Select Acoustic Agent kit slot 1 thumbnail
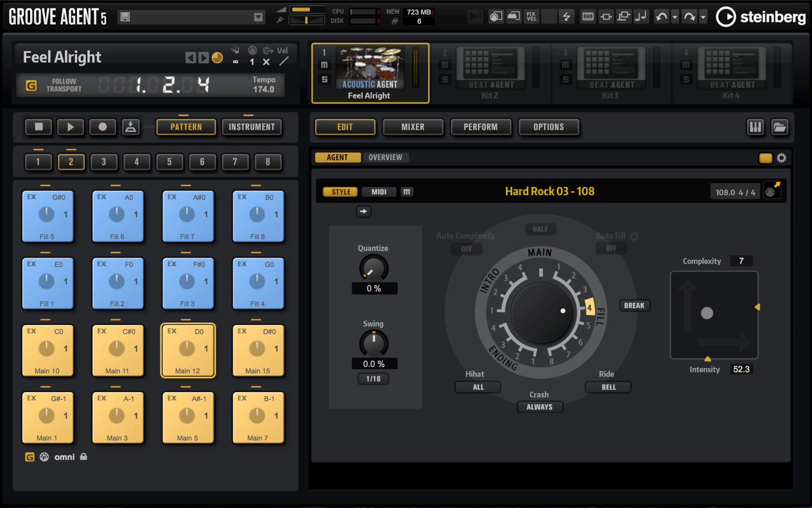 (370, 67)
